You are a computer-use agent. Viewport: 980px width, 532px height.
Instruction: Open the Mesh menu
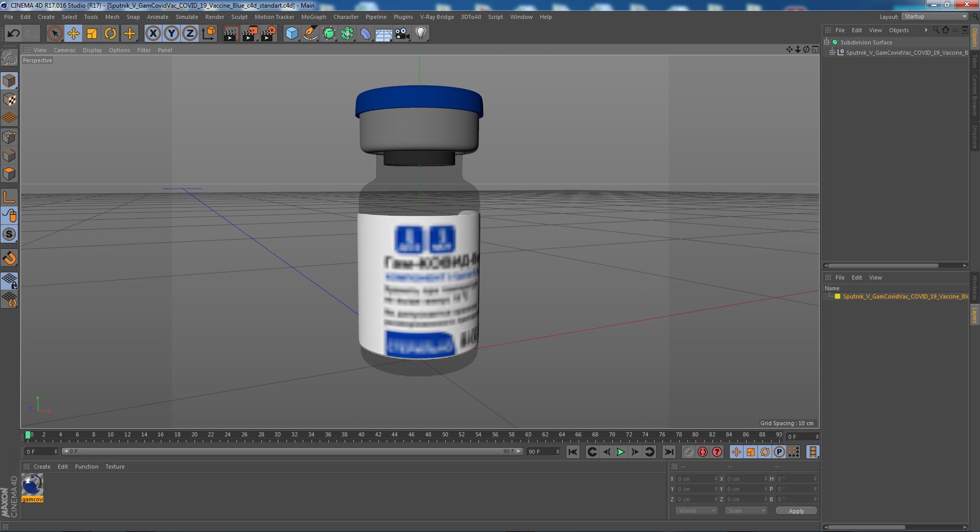112,17
